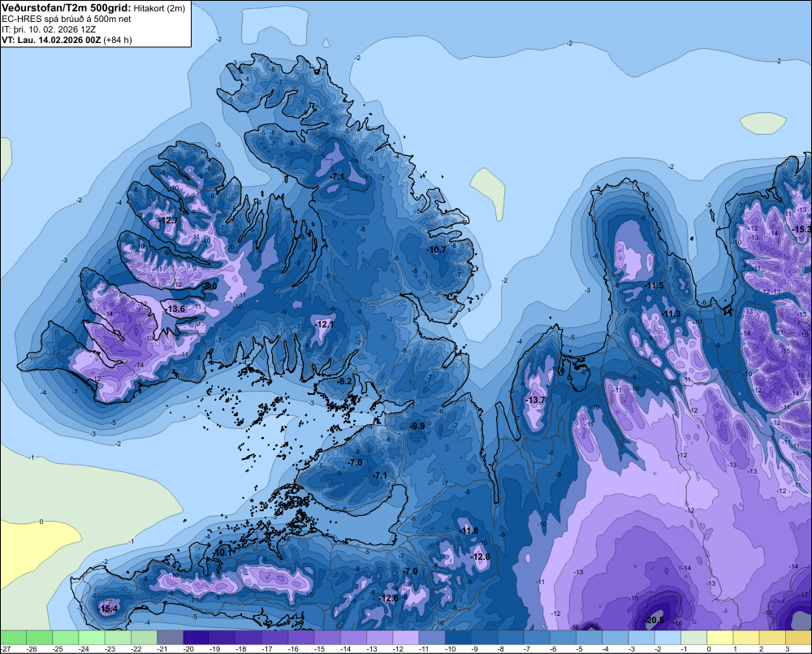812x654 pixels.
Task: Select the -14 legend scale label
Action: [345, 649]
